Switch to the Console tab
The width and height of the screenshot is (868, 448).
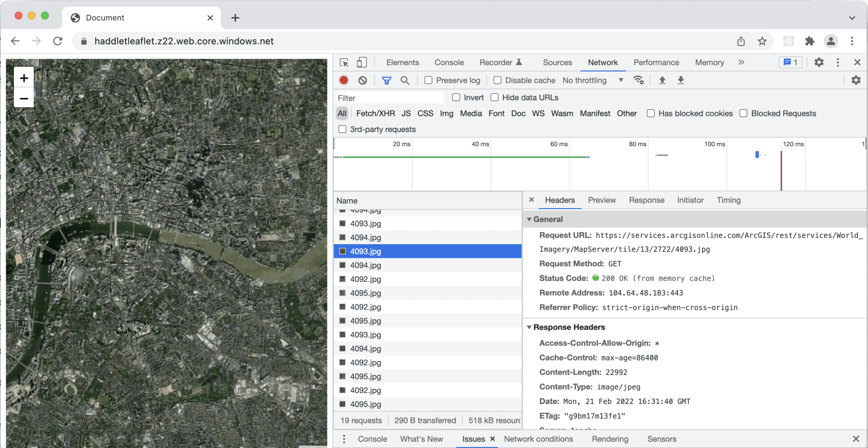[x=449, y=62]
